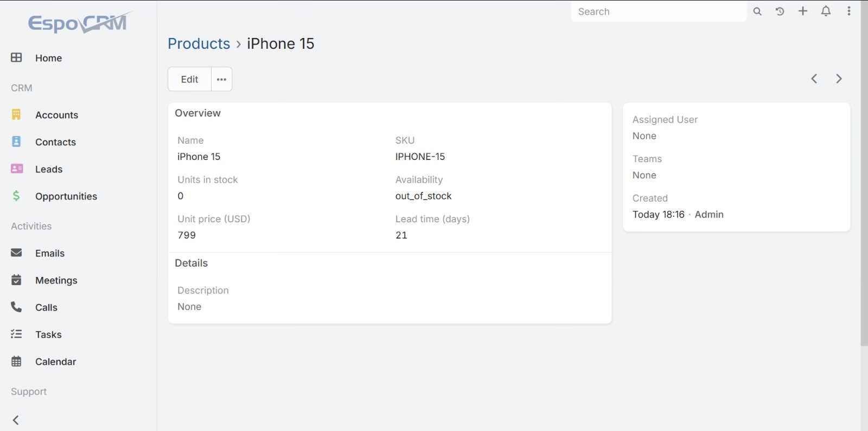
Task: Click the Edit button
Action: coord(189,79)
